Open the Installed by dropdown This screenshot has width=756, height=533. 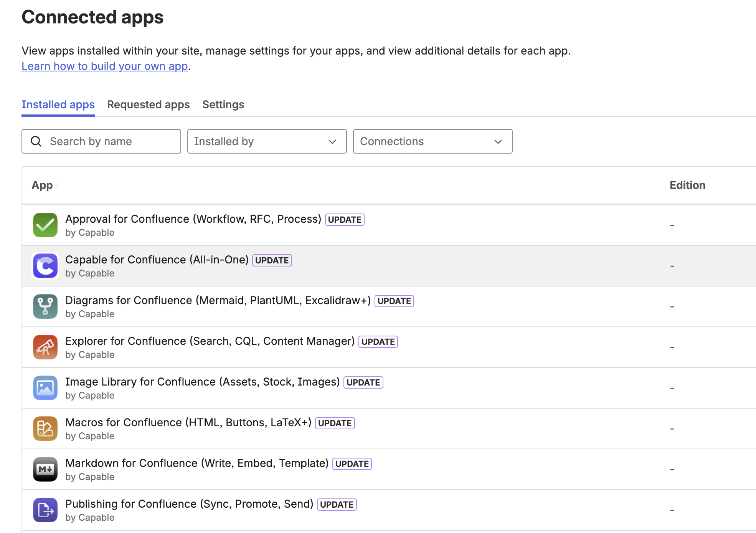pyautogui.click(x=267, y=141)
